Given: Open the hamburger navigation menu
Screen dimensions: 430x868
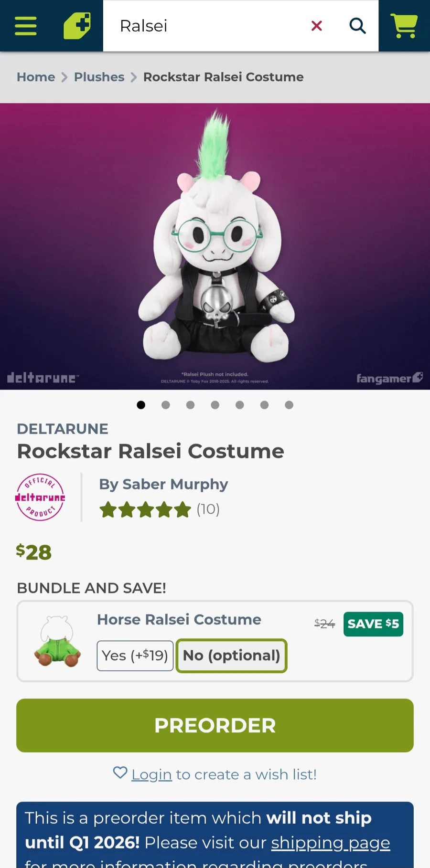Looking at the screenshot, I should (26, 26).
